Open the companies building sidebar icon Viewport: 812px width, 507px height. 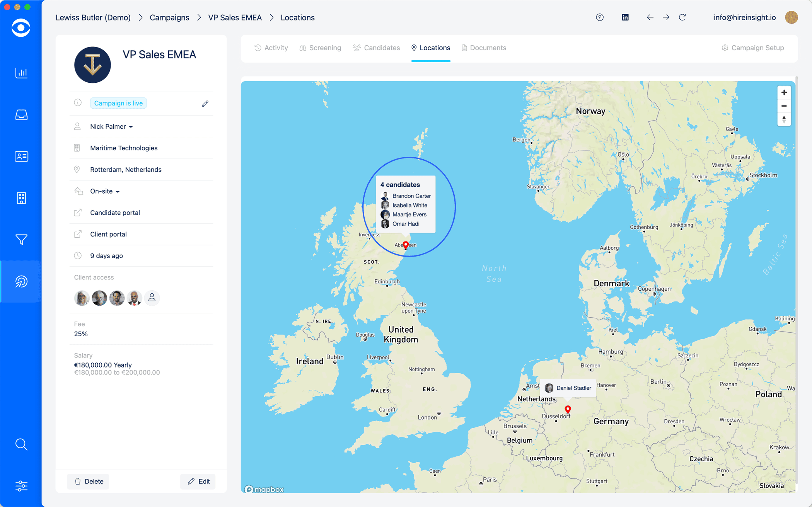coord(21,198)
